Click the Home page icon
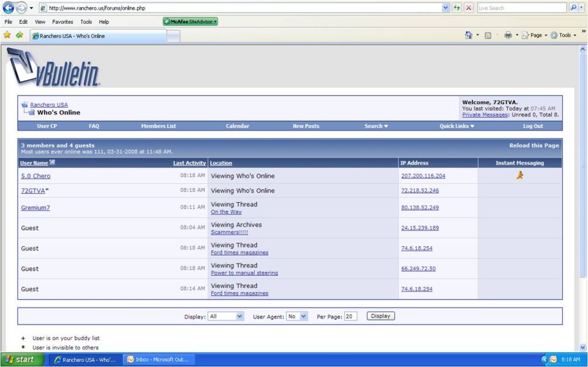The image size is (588, 367). pos(469,35)
